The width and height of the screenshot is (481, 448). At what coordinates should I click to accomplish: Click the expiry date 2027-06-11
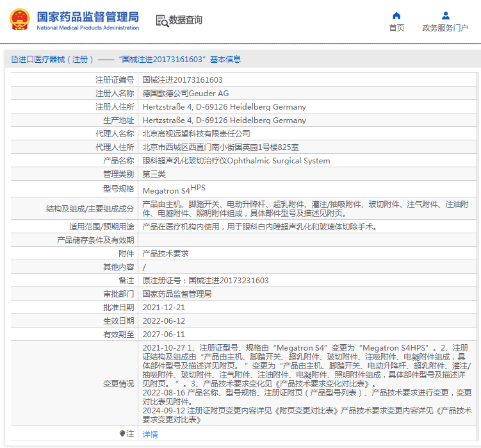(164, 334)
